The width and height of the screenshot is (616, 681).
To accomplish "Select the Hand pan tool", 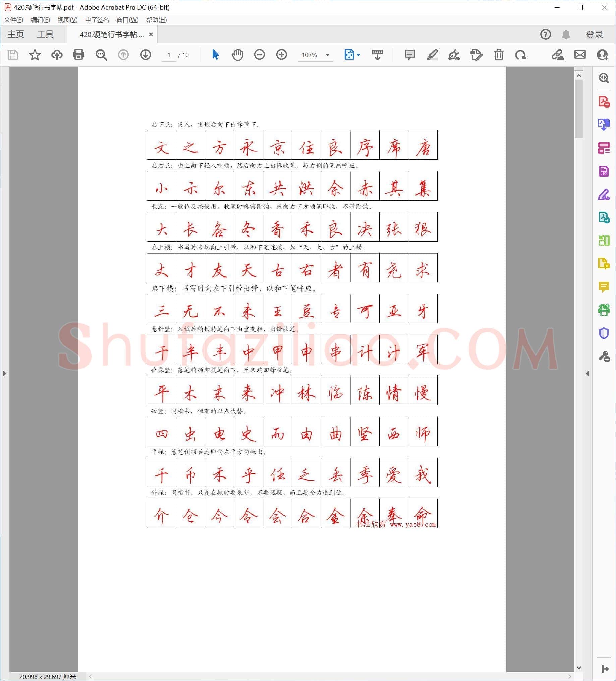I will pos(237,55).
